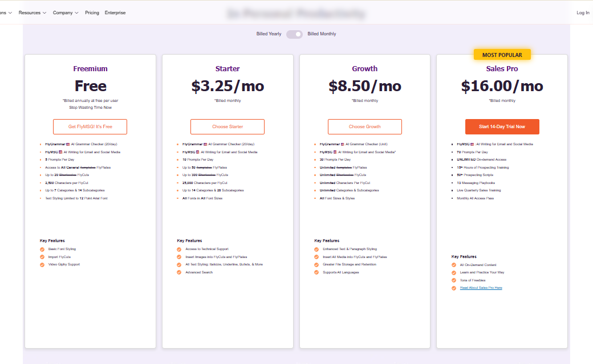Viewport: 593px width, 364px height.
Task: Click 10 Prompts Per Day feature line
Action: click(198, 159)
